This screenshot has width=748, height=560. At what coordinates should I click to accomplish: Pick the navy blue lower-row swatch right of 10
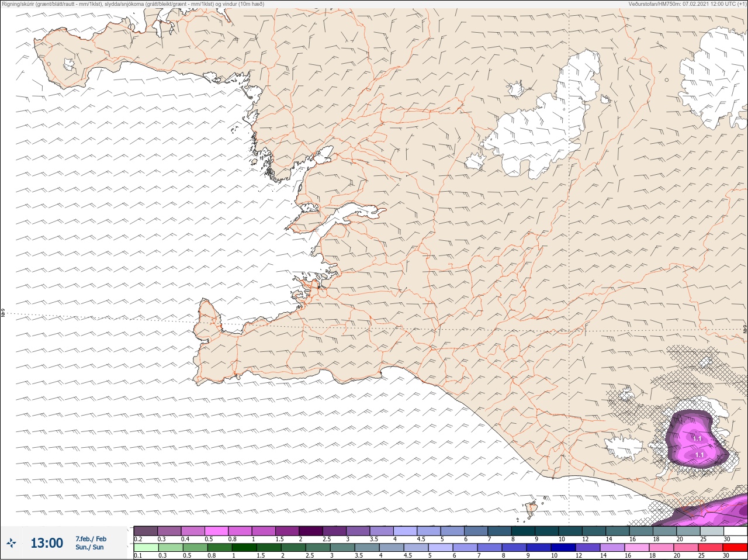pyautogui.click(x=563, y=548)
